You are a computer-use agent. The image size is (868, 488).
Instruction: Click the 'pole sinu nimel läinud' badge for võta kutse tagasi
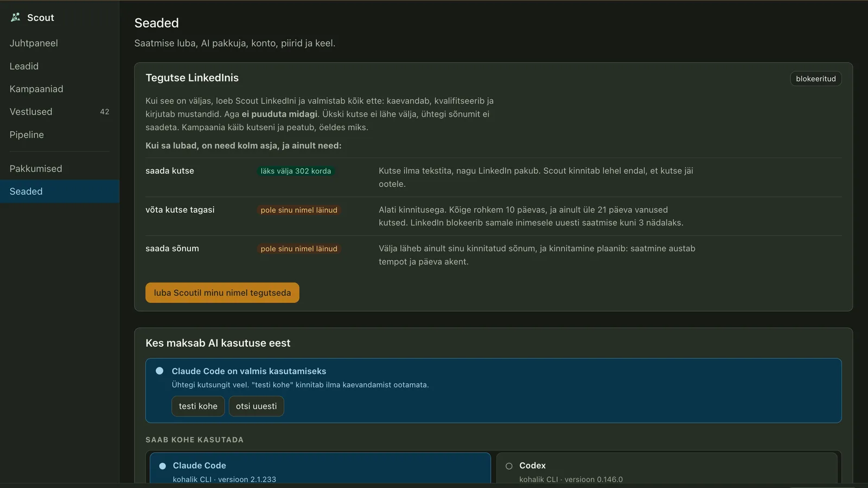[x=299, y=210]
